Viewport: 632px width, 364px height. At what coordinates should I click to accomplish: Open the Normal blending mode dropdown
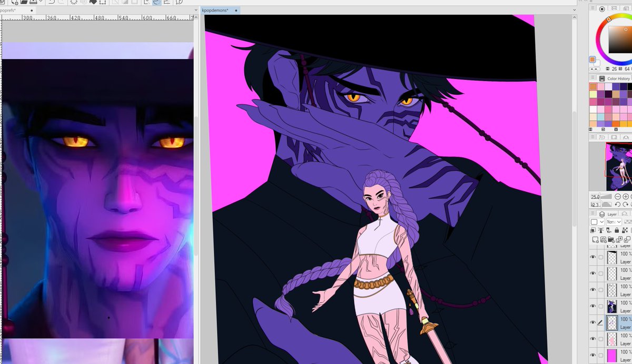(x=614, y=222)
